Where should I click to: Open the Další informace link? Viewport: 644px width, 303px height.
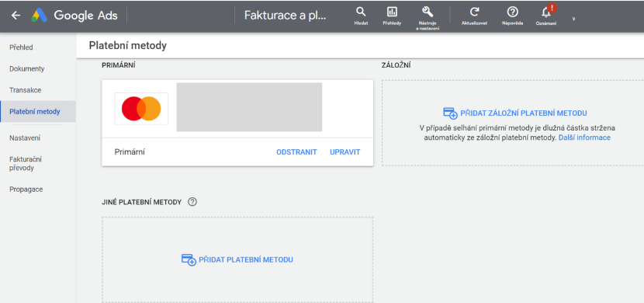click(584, 138)
